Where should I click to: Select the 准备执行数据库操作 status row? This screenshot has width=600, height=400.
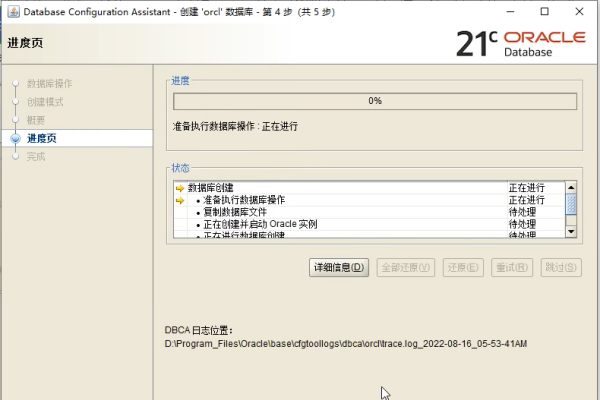(369, 200)
